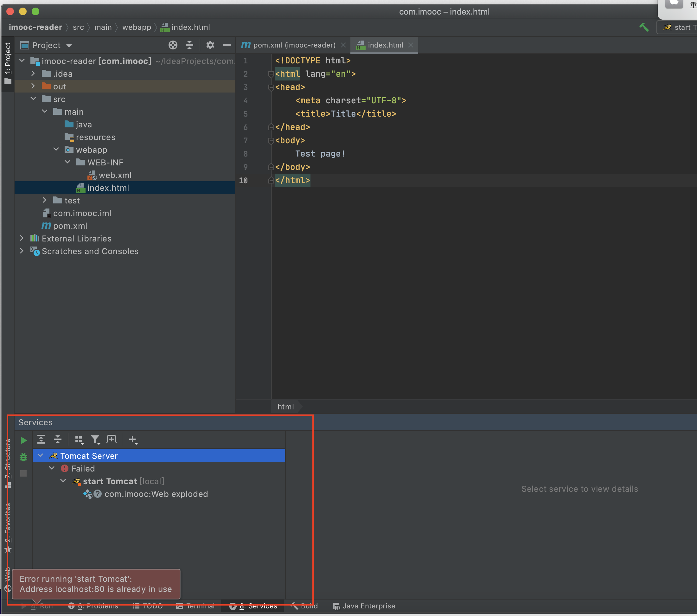Expand the out folder
Image resolution: width=697 pixels, height=616 pixels.
point(33,86)
